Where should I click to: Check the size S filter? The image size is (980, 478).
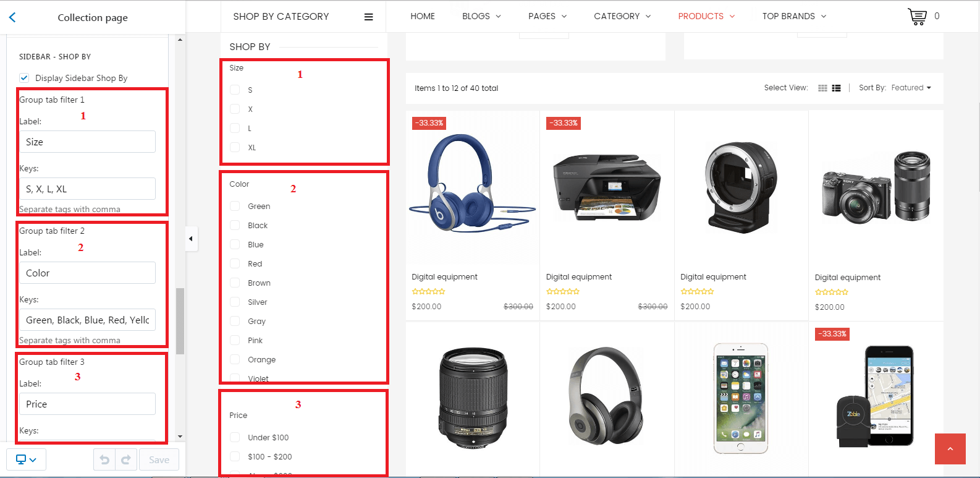(235, 90)
